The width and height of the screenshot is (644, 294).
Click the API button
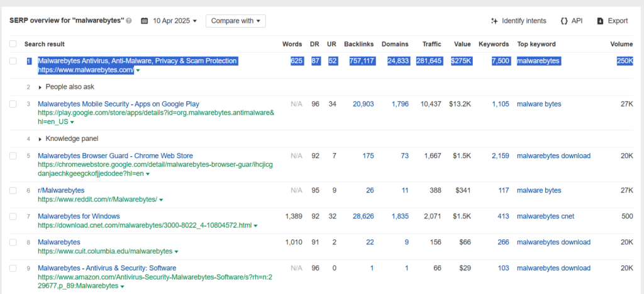[571, 21]
